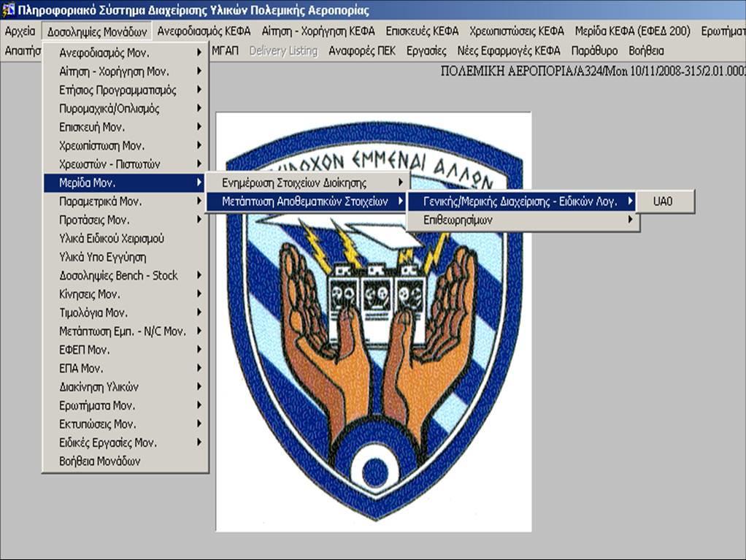Open Αίτηση - Χορήγηση ΚΕΦΑ menu
The height and width of the screenshot is (560, 746).
point(318,31)
